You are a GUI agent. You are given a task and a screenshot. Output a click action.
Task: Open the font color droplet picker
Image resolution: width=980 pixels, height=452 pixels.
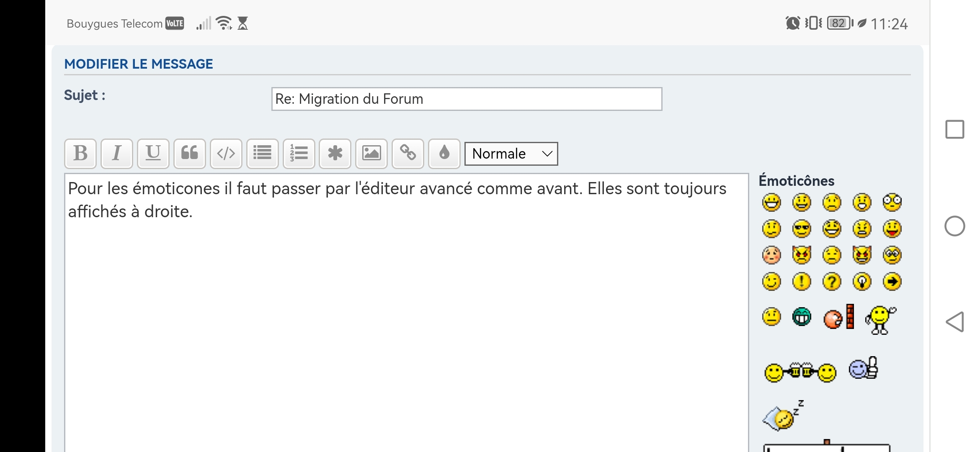[444, 154]
